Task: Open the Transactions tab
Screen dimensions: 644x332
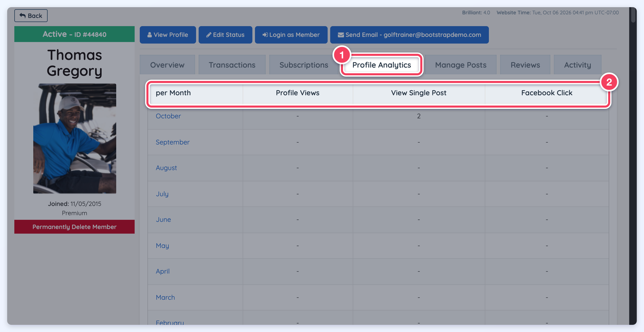Action: pos(232,65)
